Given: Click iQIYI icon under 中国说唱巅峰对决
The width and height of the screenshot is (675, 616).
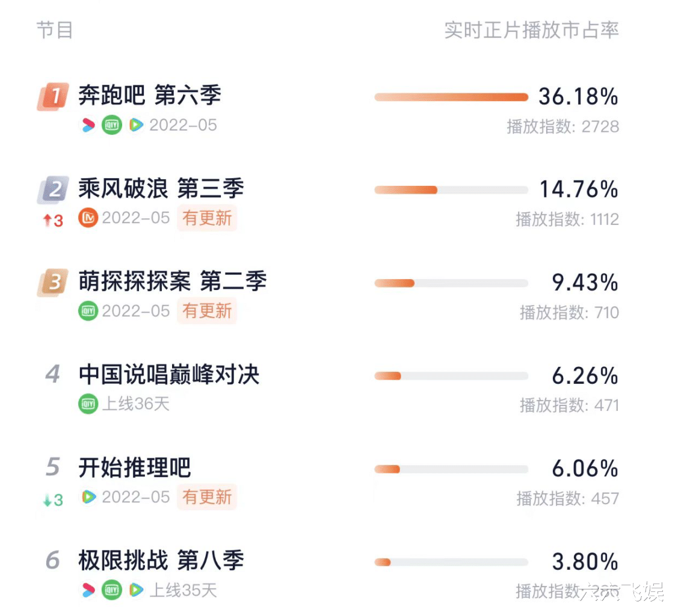Looking at the screenshot, I should 88,404.
